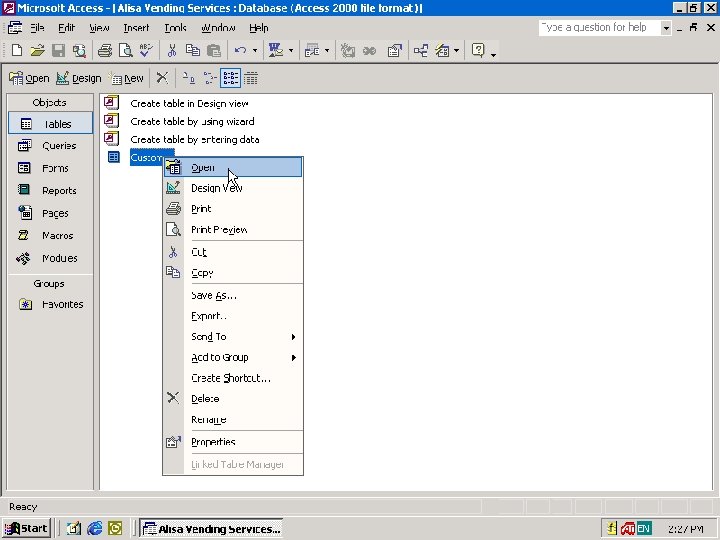
Task: Click the Code toolbar icon
Action: [348, 51]
